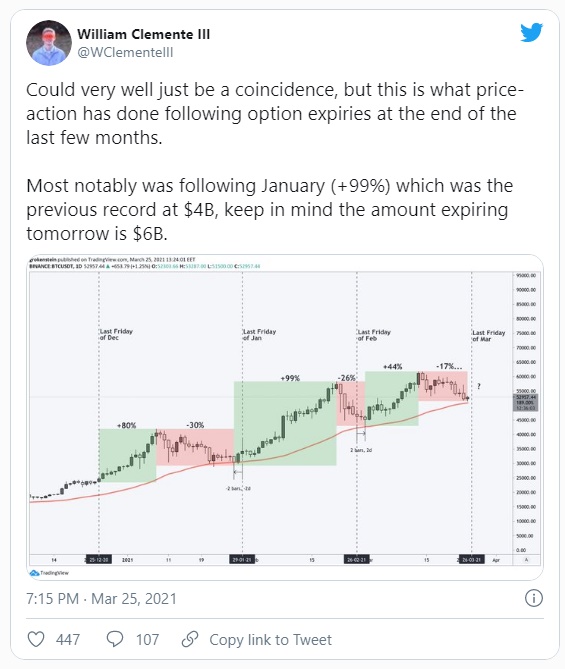
Task: Click Copy link to Tweet
Action: (271, 640)
